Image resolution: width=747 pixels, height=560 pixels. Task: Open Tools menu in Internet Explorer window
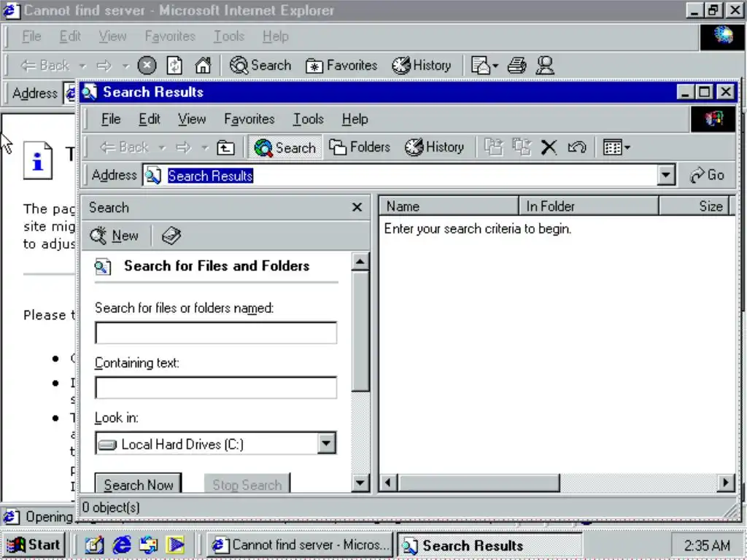tap(228, 36)
